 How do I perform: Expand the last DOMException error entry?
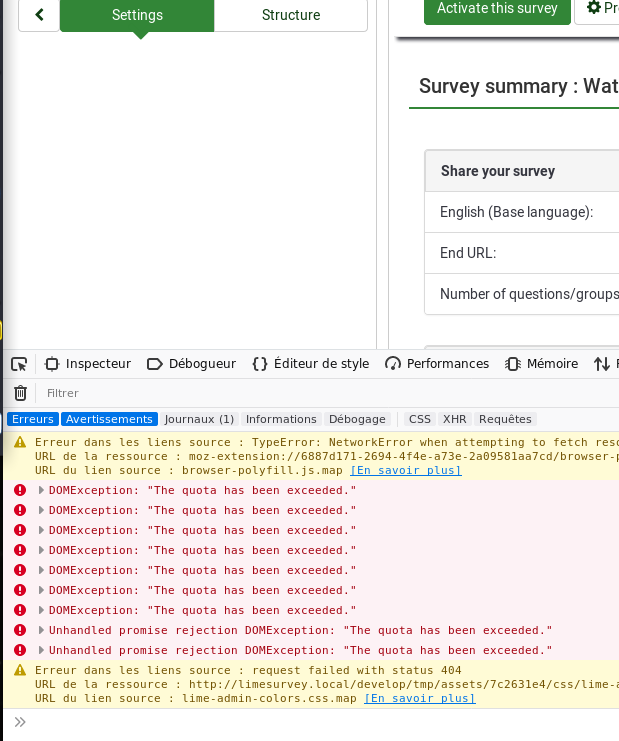point(41,610)
